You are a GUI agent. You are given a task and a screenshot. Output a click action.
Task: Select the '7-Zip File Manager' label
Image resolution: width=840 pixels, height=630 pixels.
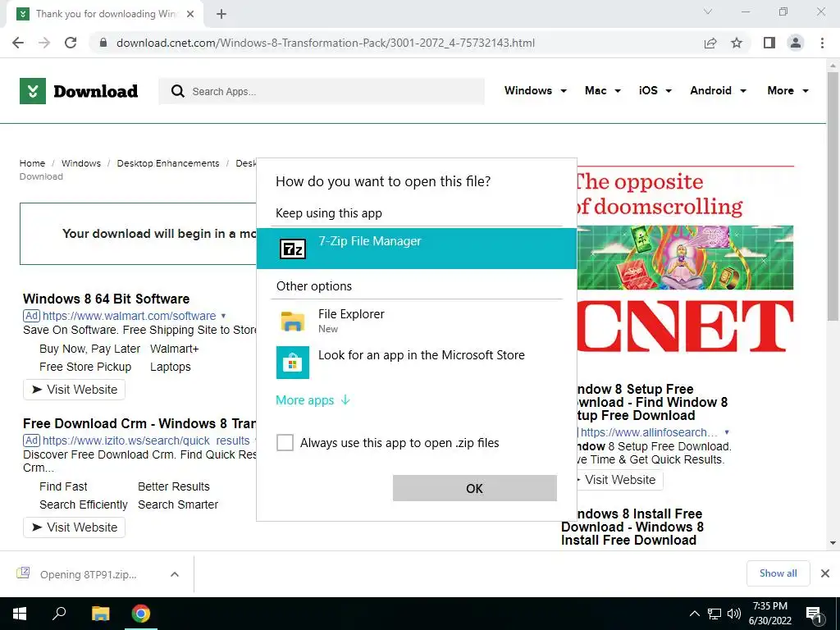[370, 241]
